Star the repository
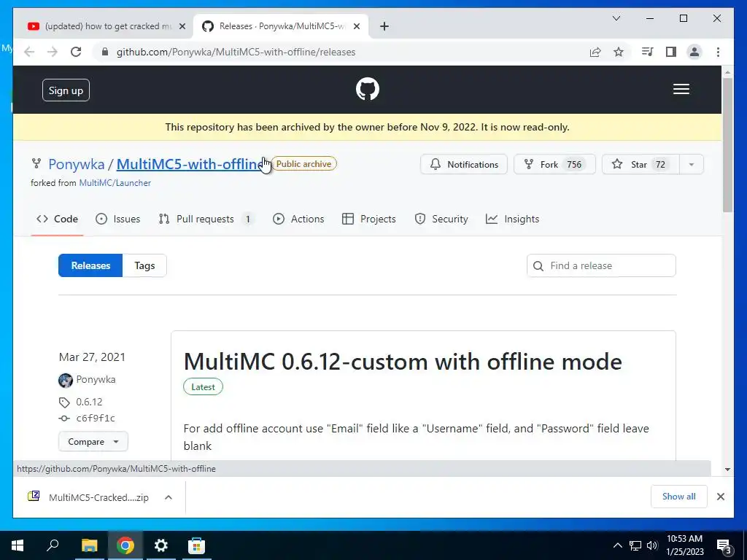747x560 pixels. [640, 164]
